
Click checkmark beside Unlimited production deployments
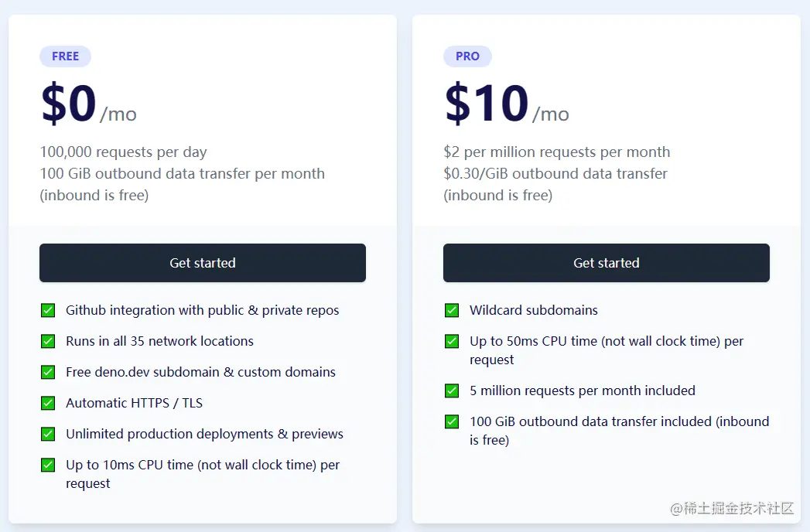(x=48, y=435)
